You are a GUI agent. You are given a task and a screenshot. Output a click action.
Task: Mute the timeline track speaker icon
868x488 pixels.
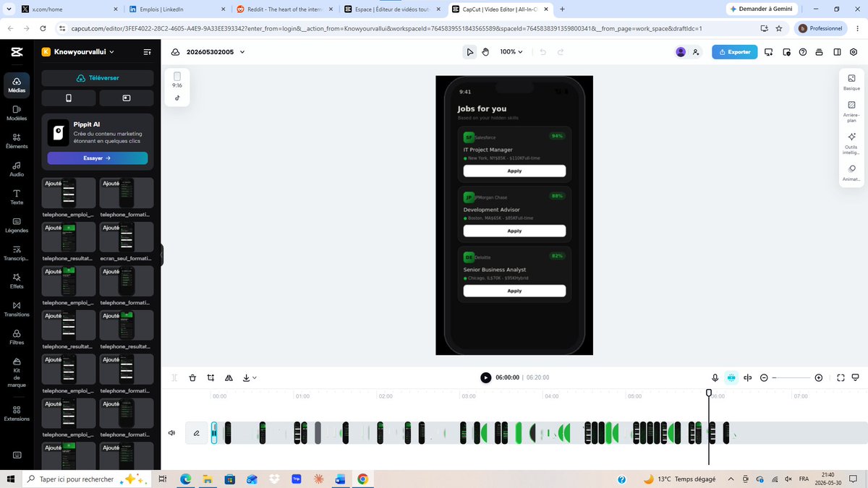coord(172,433)
